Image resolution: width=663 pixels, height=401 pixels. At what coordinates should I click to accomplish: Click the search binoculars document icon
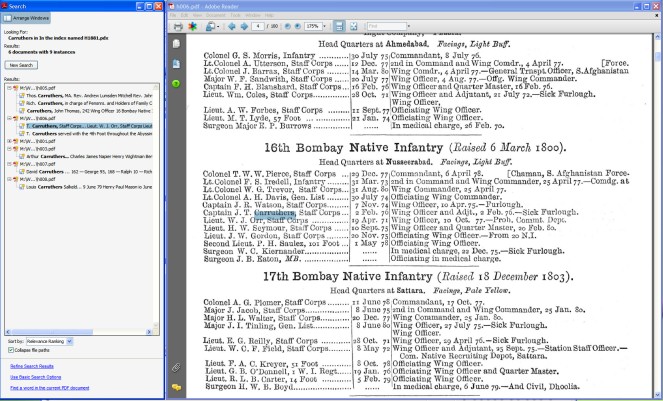tap(210, 27)
